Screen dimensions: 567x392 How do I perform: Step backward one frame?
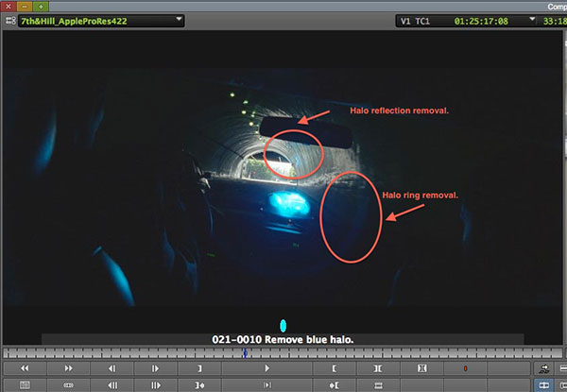point(112,368)
